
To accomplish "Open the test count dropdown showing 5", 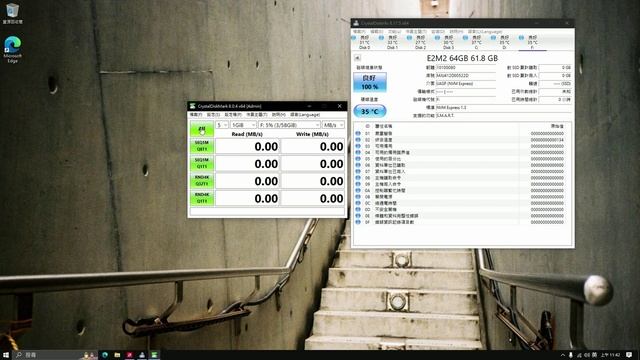I will tap(222, 125).
